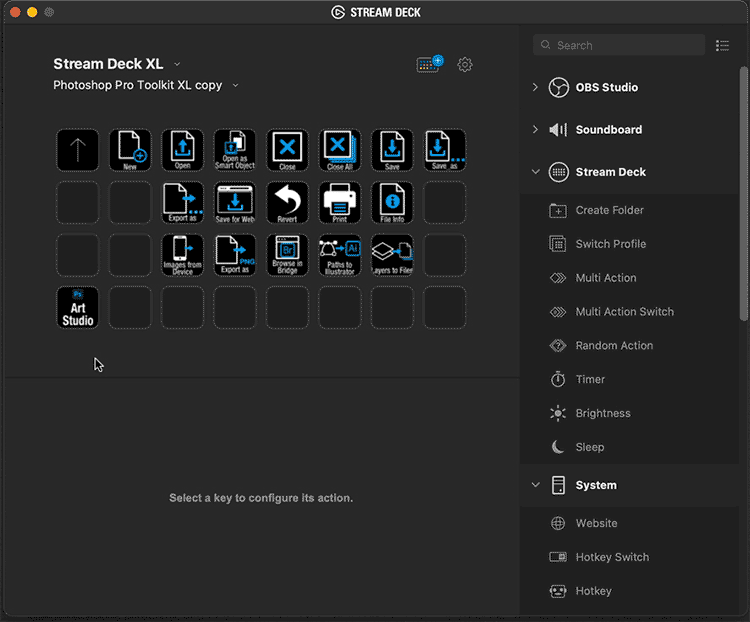Select the back arrow key
Image resolution: width=750 pixels, height=622 pixels.
[x=77, y=150]
